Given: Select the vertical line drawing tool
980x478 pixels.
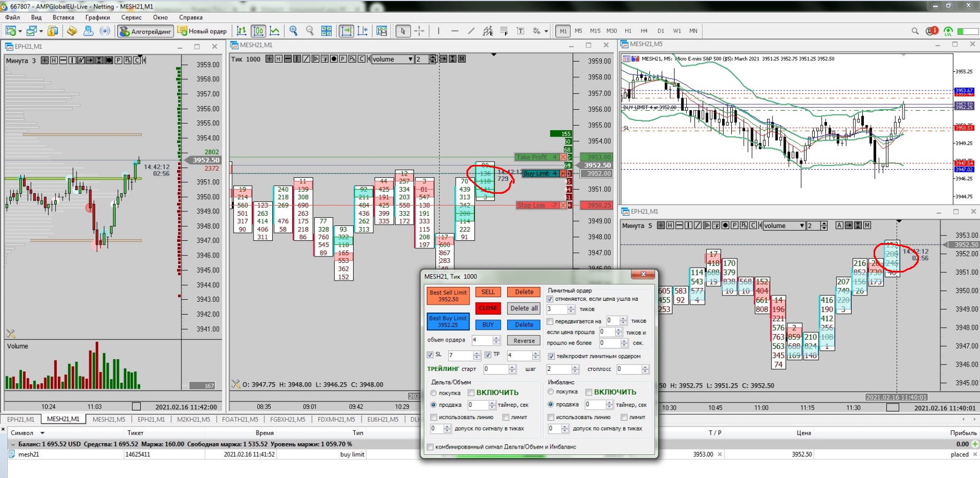Looking at the screenshot, I should (x=439, y=31).
